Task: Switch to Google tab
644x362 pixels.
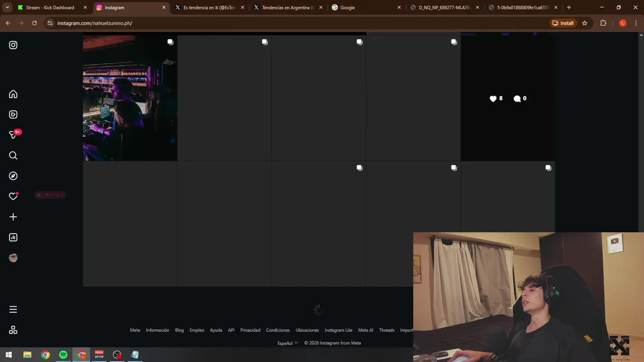Action: (x=367, y=8)
